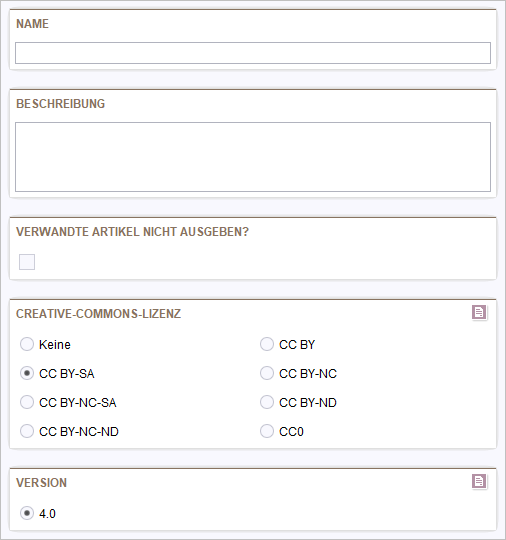
Task: Select the CC BY-NC-ND license
Action: (27, 431)
